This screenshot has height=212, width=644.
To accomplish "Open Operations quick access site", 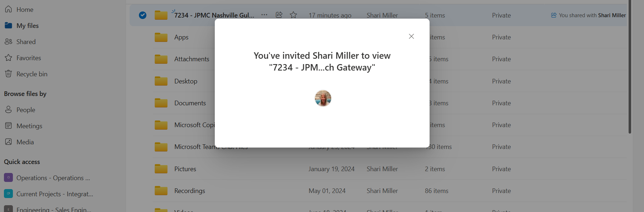I will 53,178.
